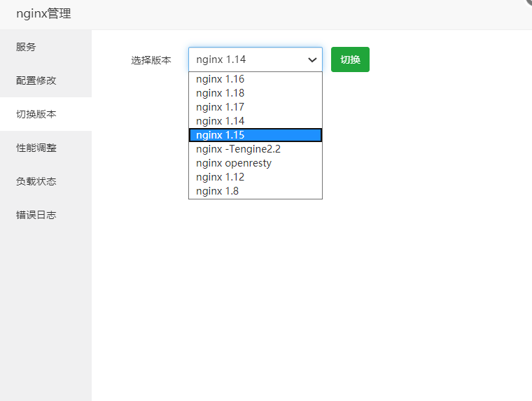Pick the highlighted nginx 1.15 option

tap(255, 135)
